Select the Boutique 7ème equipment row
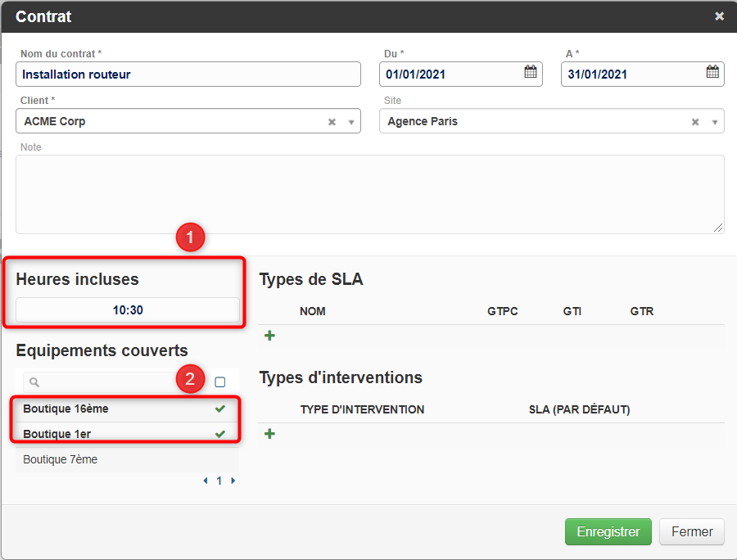737x560 pixels. (x=128, y=459)
